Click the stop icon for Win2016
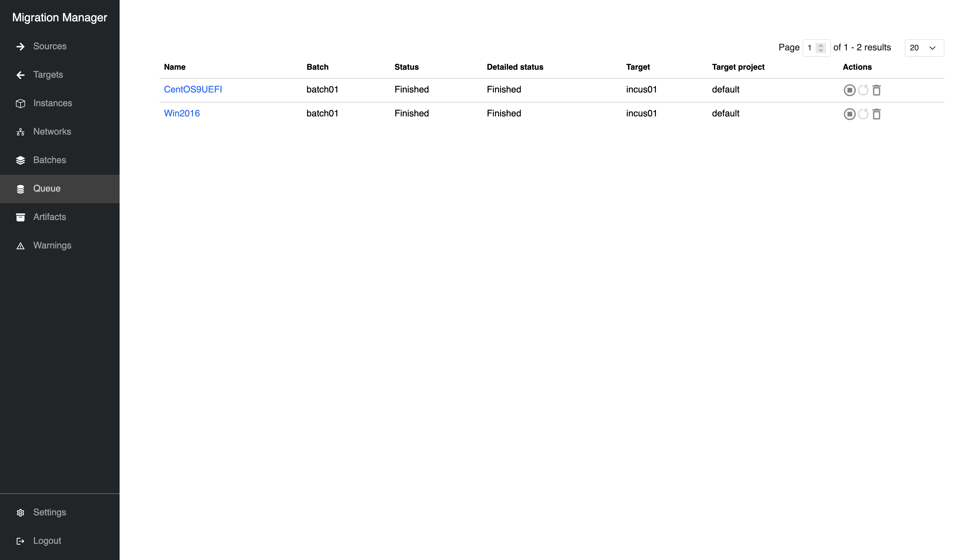974x560 pixels. 849,114
